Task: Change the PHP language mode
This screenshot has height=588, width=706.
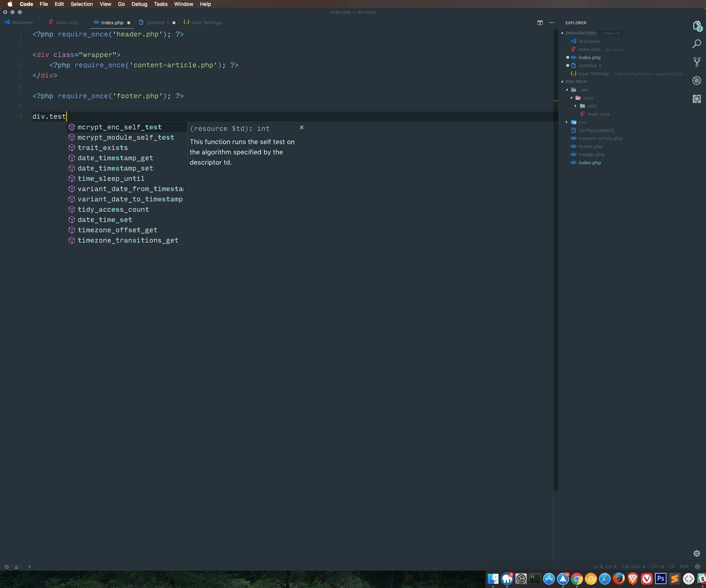Action: (x=684, y=567)
